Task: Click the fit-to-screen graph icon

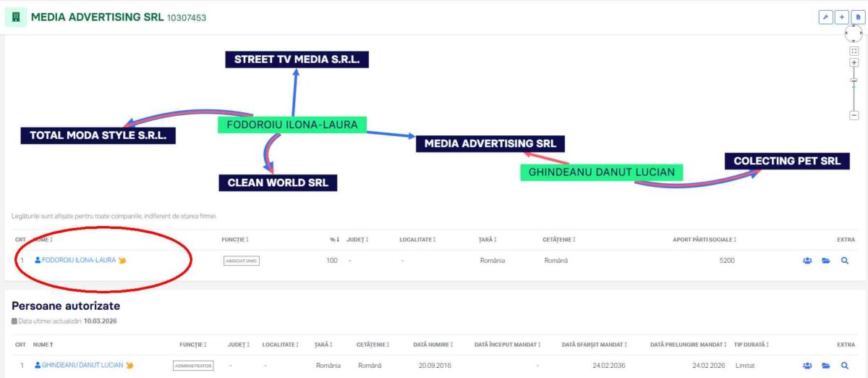Action: point(854,51)
